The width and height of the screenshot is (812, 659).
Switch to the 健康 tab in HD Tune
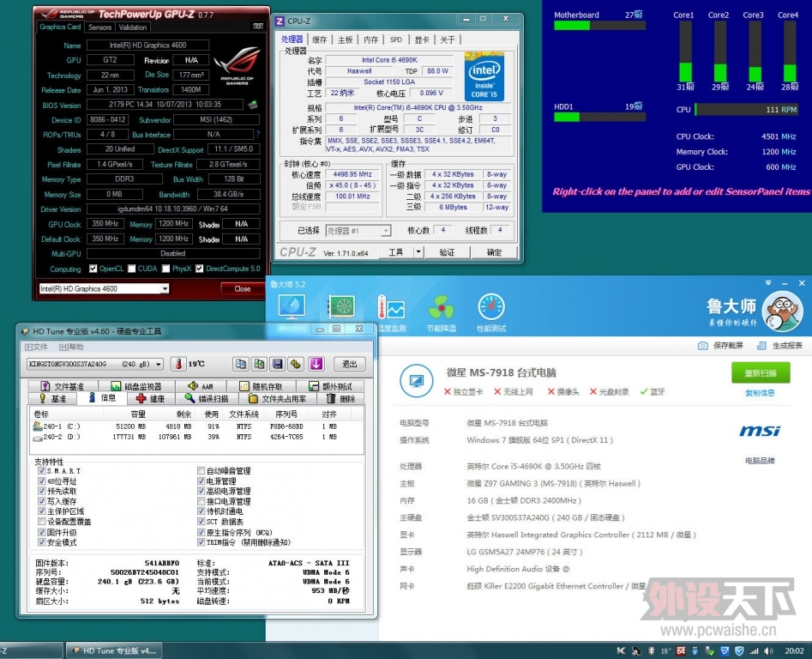pyautogui.click(x=150, y=398)
